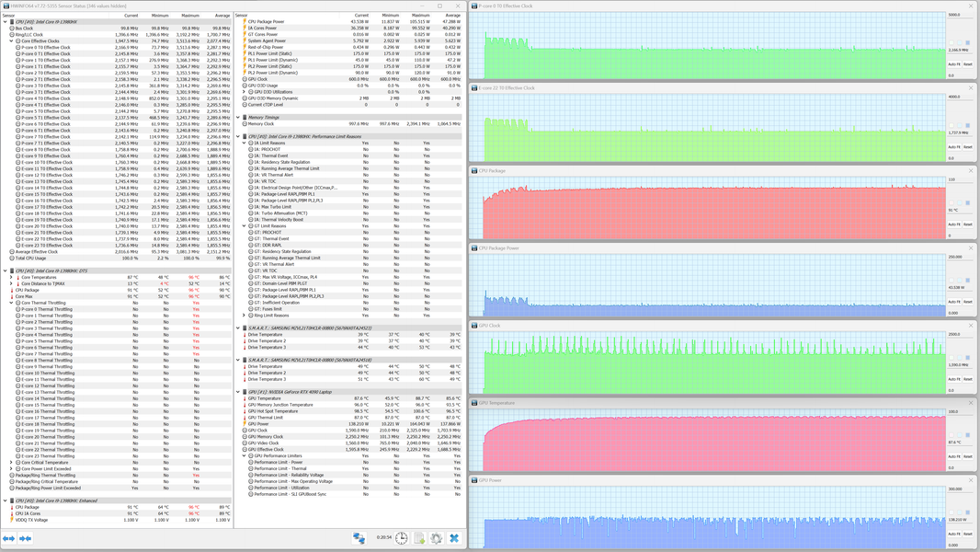The height and width of the screenshot is (552, 980).
Task: Click the yellow bolt icon of CPU Package Power
Action: tap(245, 22)
